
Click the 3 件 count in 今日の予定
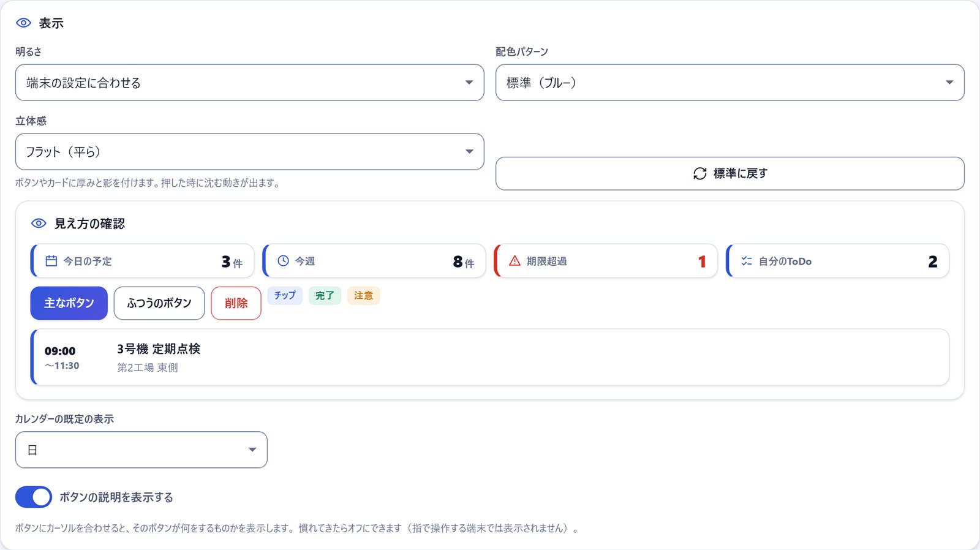pyautogui.click(x=232, y=262)
